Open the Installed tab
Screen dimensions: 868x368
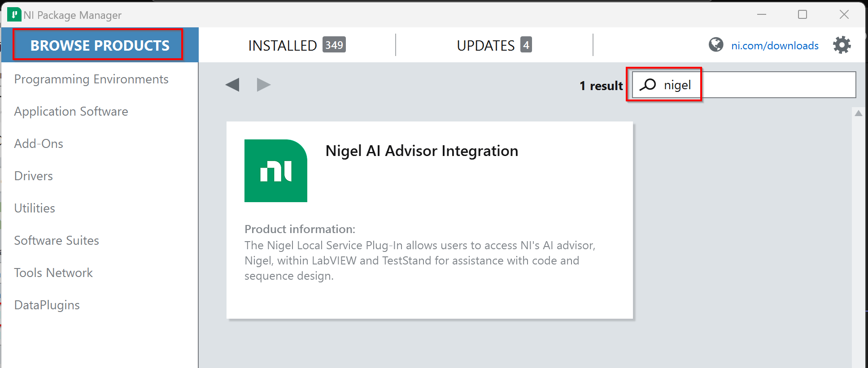click(297, 45)
